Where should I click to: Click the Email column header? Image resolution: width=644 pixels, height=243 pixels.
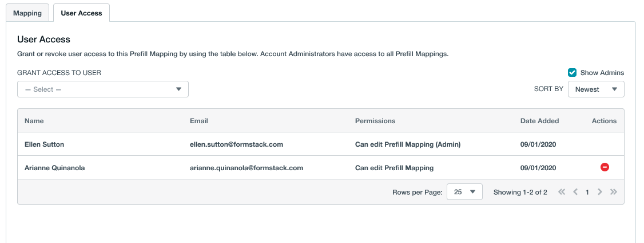199,121
